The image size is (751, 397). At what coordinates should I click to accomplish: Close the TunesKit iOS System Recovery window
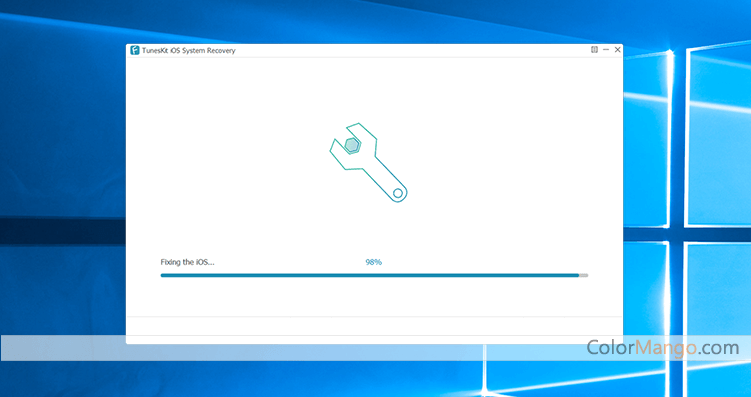coord(618,49)
